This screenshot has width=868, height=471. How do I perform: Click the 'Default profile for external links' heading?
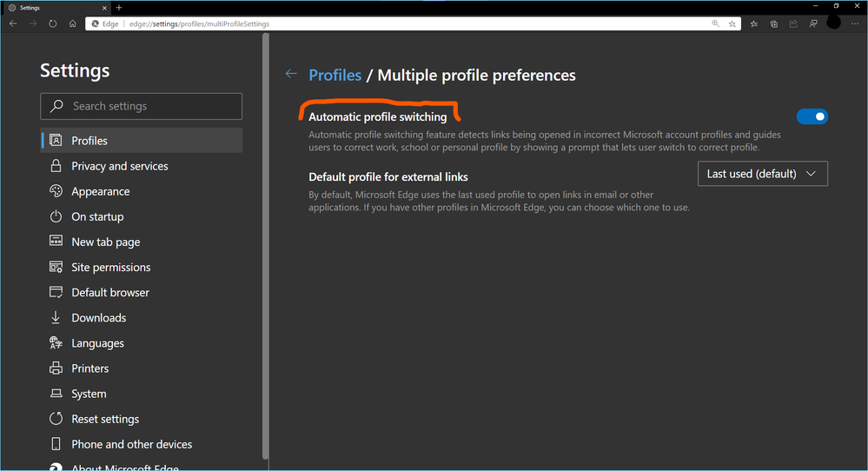[388, 177]
